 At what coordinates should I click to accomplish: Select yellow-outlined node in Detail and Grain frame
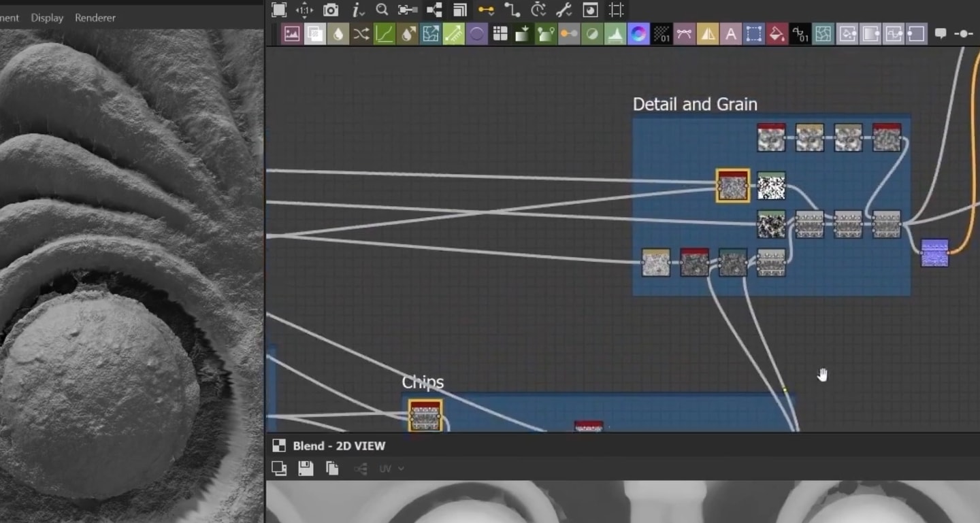[733, 186]
